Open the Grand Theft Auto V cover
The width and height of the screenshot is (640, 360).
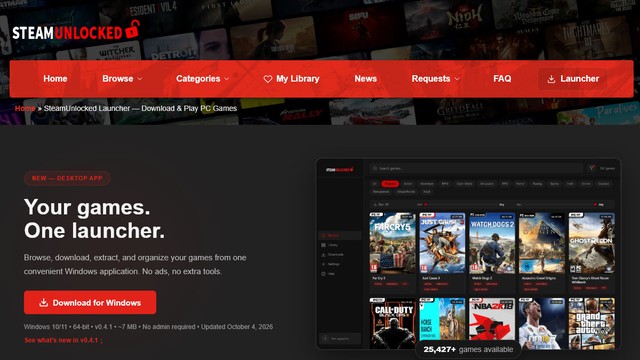[591, 323]
